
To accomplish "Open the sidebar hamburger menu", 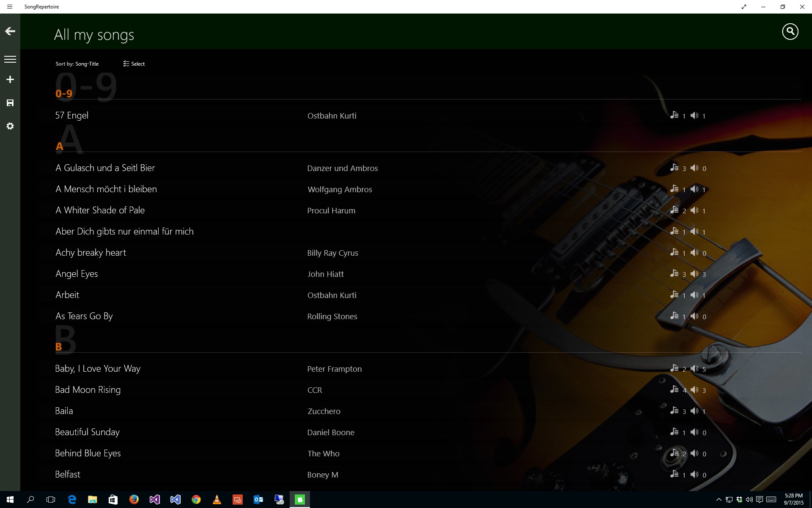I will pyautogui.click(x=10, y=59).
